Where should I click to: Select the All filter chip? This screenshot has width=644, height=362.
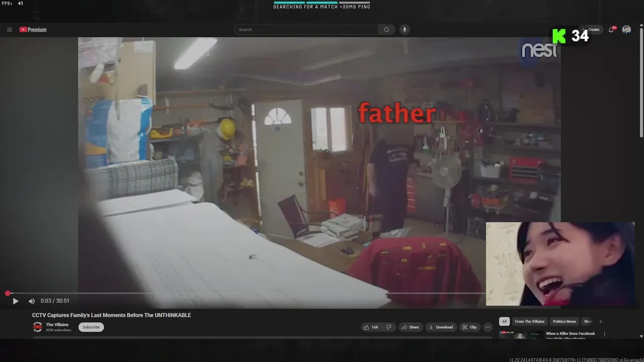click(x=504, y=321)
